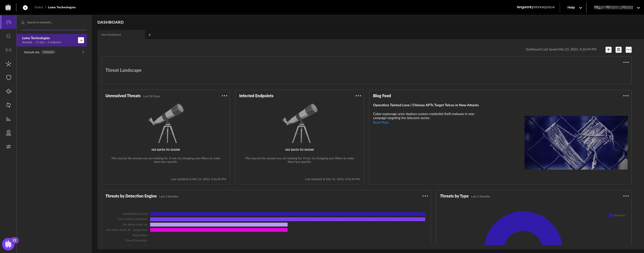Screen dimensions: 644x253
Task: Open the Settings sliders icon in sidebar
Action: [x=9, y=147]
